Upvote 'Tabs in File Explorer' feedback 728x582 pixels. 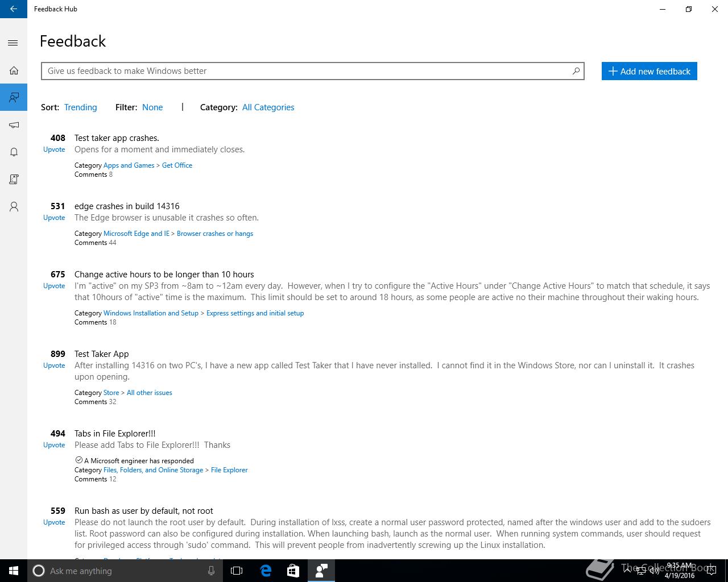point(54,445)
